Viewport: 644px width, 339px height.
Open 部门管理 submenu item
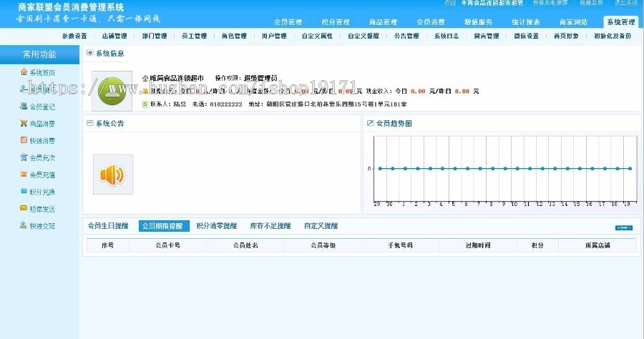tap(155, 36)
